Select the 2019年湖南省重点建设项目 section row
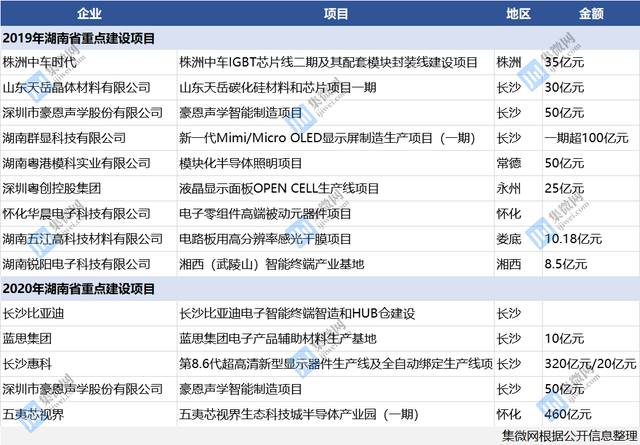Screen dimensions: 640x445 click(320, 38)
